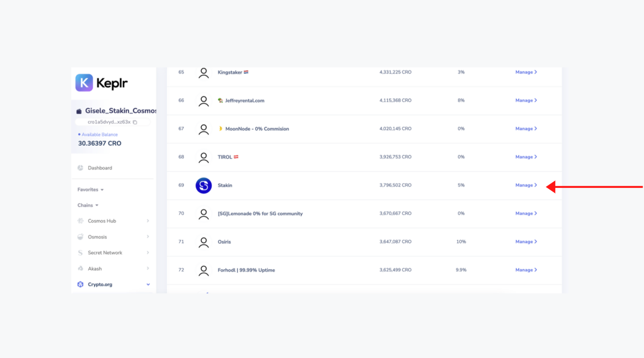
Task: Click the TIROL validator avatar
Action: 204,157
